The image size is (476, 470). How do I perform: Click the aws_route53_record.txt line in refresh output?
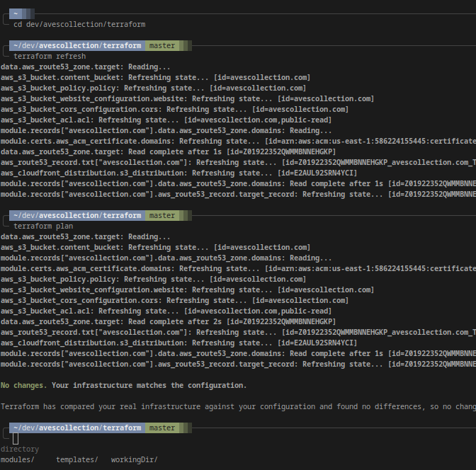pos(238,162)
